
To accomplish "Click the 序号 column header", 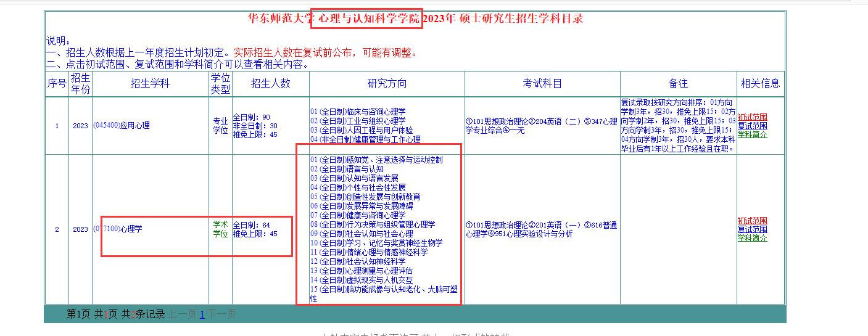I will coord(57,84).
